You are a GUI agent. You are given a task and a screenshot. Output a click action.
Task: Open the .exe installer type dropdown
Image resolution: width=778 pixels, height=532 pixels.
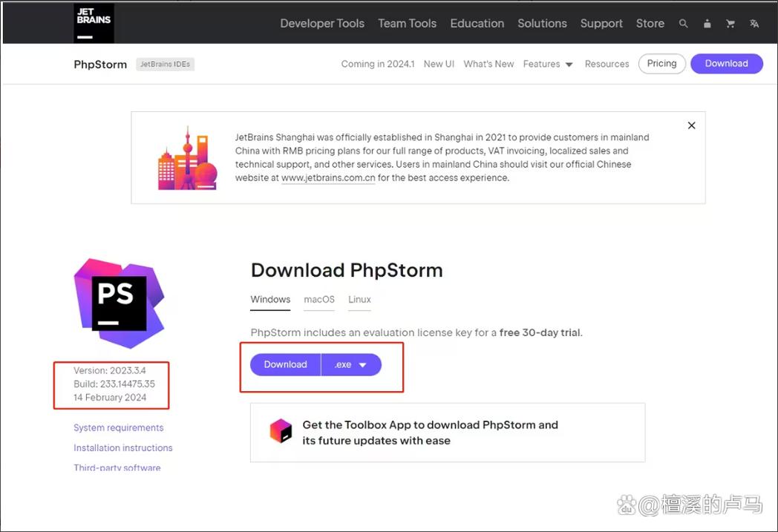(x=351, y=364)
